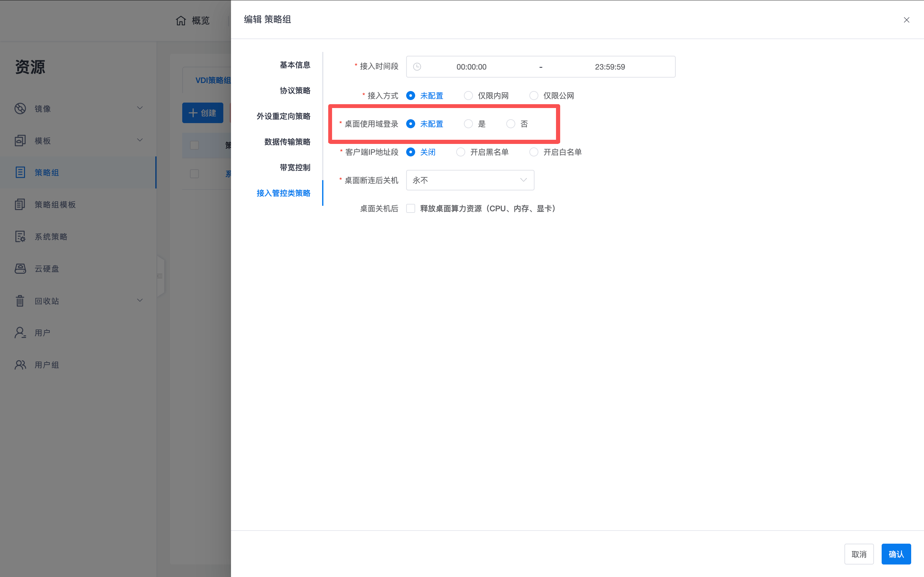Switch to the 带宽控制 tab

(295, 167)
